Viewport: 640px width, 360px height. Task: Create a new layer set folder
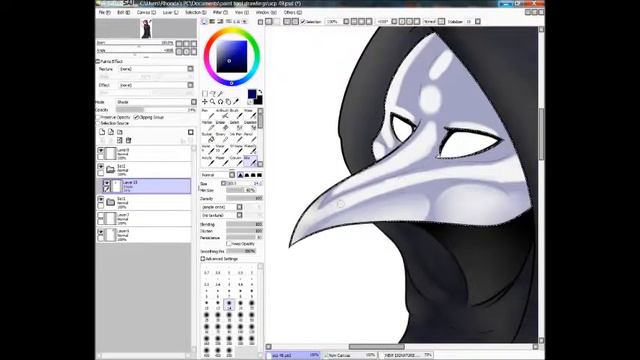(x=120, y=132)
